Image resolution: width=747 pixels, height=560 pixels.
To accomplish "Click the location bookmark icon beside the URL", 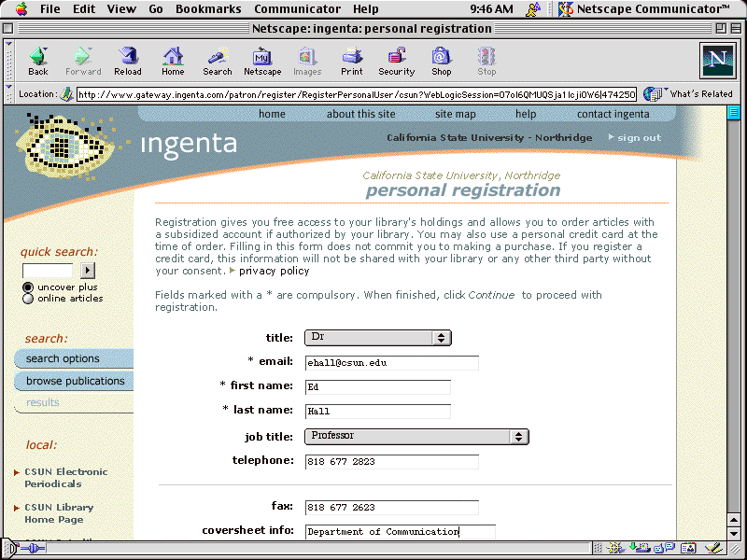I will pyautogui.click(x=66, y=94).
